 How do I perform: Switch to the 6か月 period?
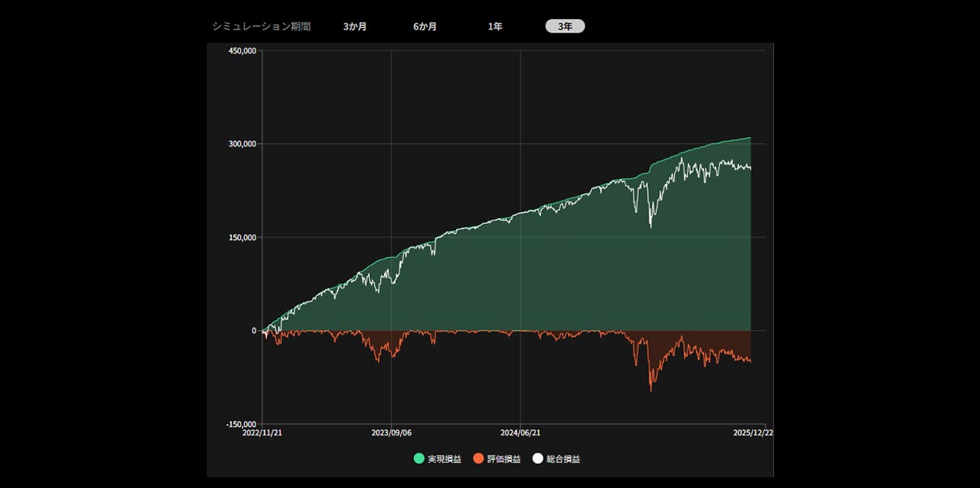(x=424, y=26)
